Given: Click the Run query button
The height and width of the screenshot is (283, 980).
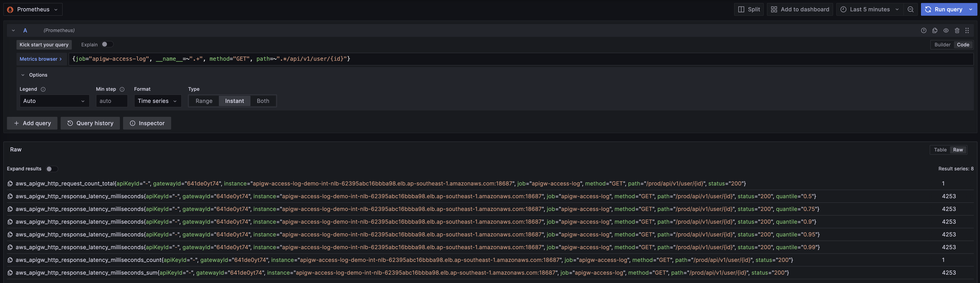Looking at the screenshot, I should [x=944, y=9].
